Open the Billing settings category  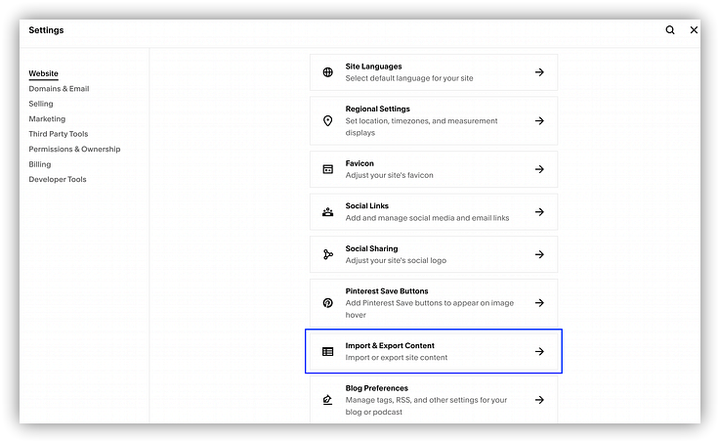(x=40, y=164)
